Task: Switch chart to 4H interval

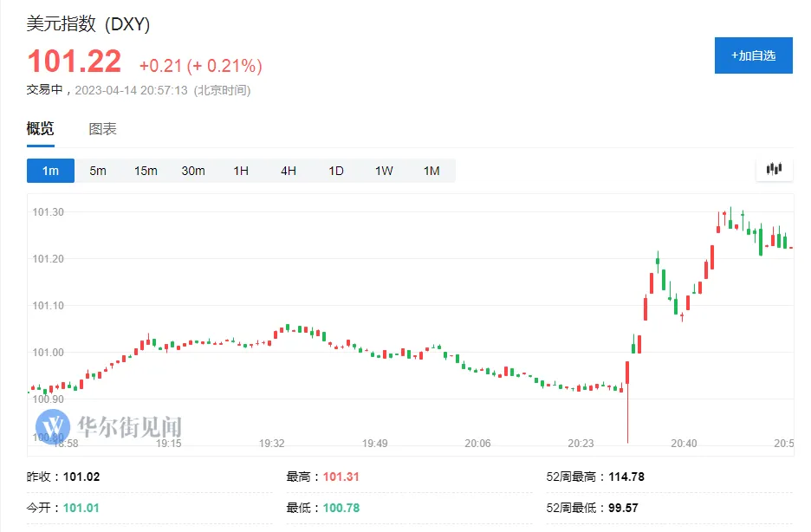Action: point(289,171)
